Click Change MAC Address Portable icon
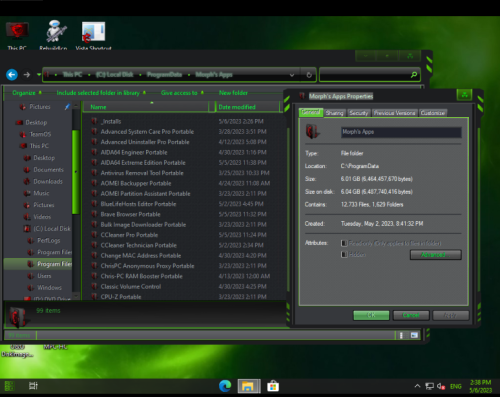This screenshot has height=397, width=500. tap(95, 255)
